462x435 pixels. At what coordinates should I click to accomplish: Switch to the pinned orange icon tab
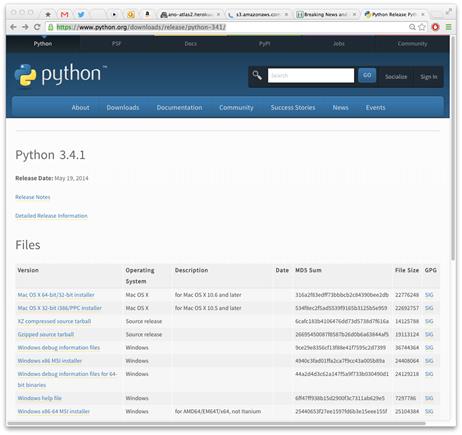pyautogui.click(x=131, y=14)
